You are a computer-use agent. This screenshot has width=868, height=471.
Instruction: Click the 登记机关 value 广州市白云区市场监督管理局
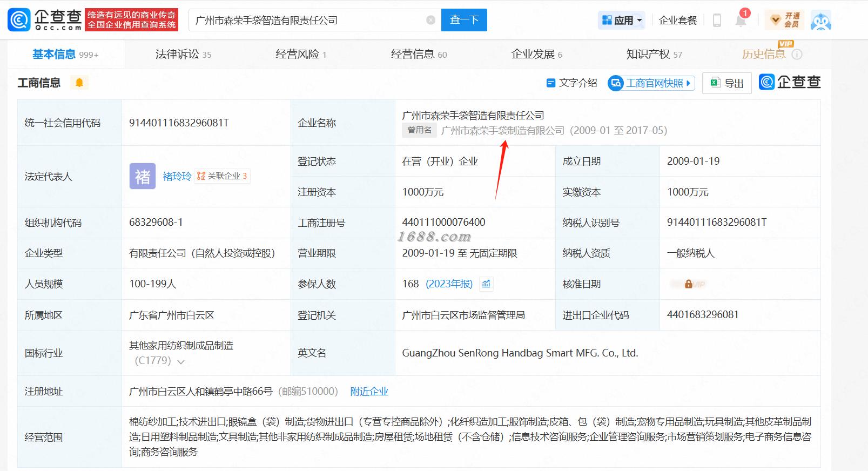coord(463,315)
